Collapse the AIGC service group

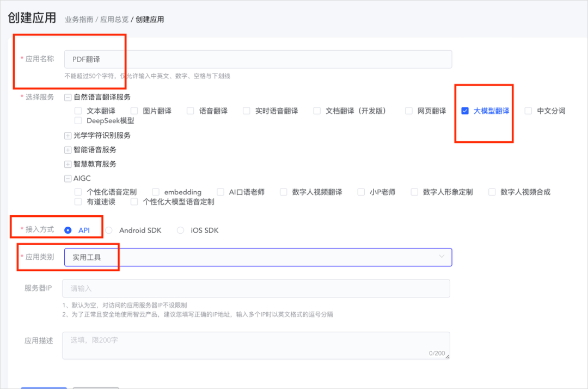click(x=68, y=179)
